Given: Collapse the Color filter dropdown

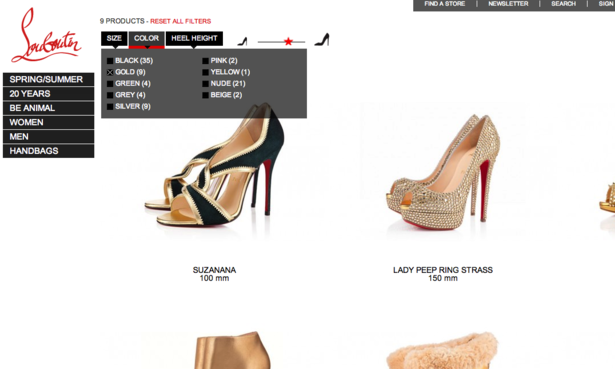Looking at the screenshot, I should 146,38.
